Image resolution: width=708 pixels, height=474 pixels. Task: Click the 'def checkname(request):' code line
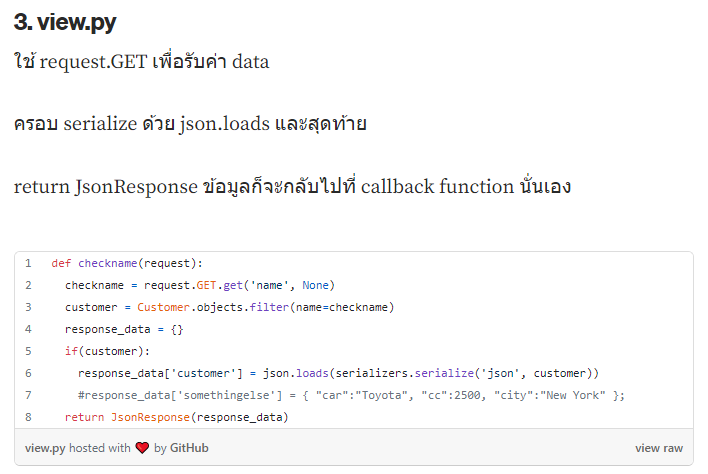coord(127,263)
